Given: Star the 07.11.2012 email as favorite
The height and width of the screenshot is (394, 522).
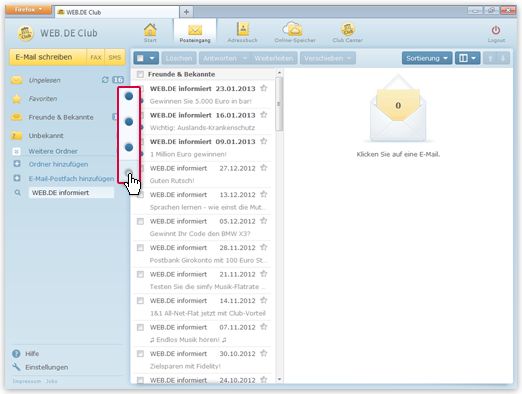Looking at the screenshot, I should point(264,327).
